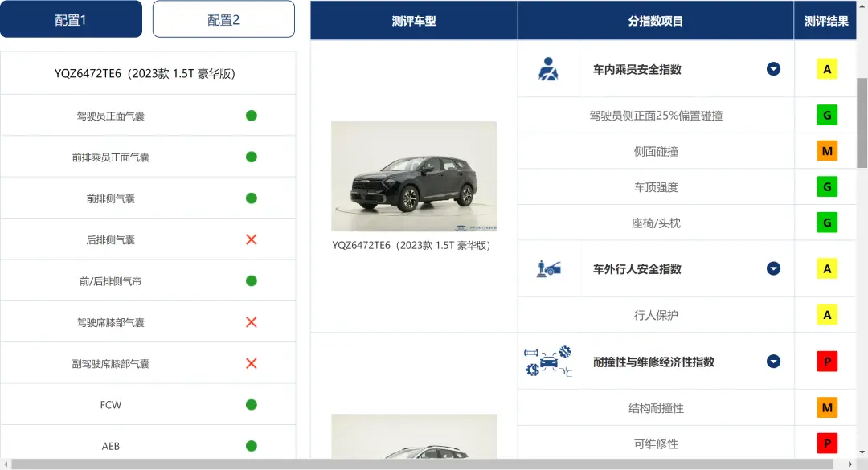Screen dimensions: 868x470
Task: Click the 车顶强度 row label
Action: 656,187
